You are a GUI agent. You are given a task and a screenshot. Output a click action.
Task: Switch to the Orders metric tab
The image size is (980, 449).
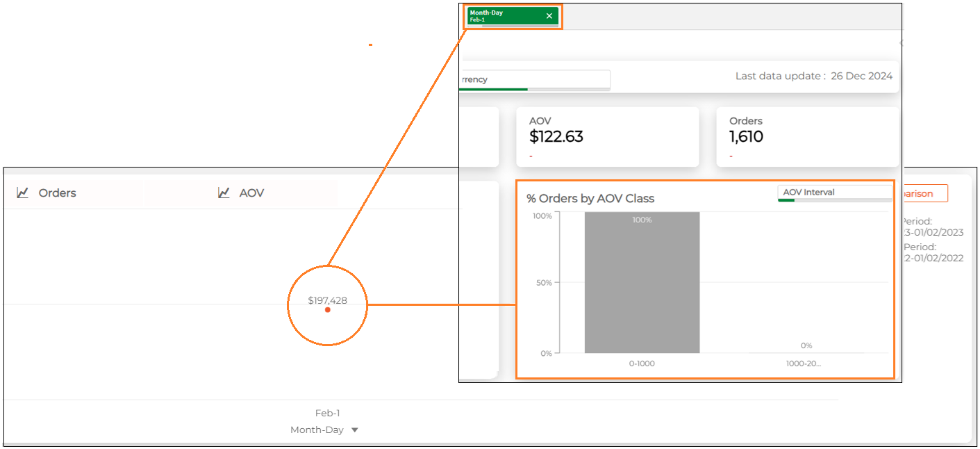click(57, 193)
